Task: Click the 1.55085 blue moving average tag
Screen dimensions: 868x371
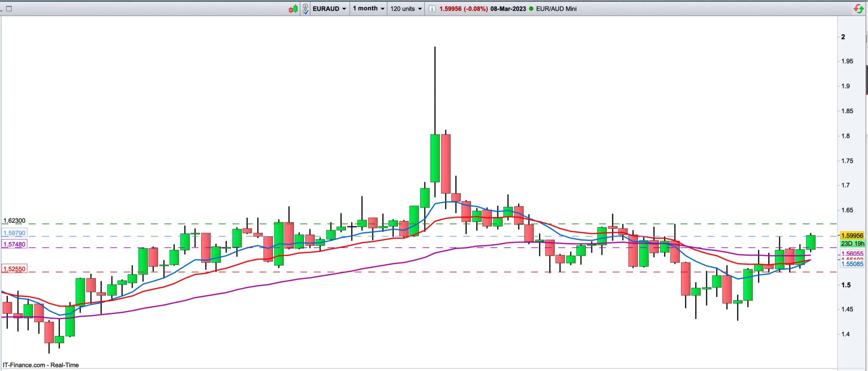Action: (x=852, y=264)
